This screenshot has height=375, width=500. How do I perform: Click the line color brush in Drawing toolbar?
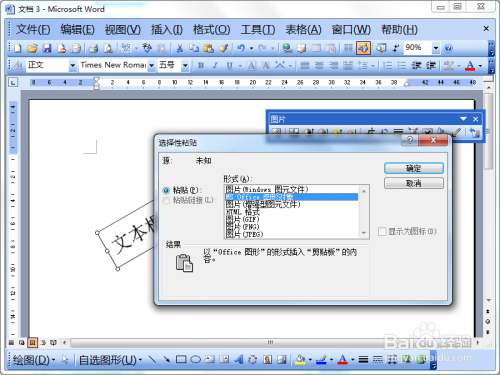tap(321, 359)
